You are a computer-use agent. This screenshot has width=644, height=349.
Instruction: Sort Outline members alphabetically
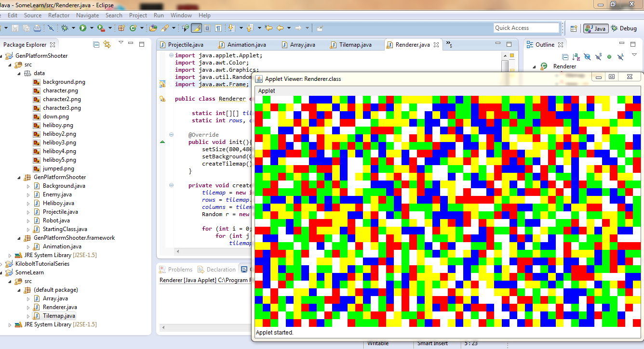576,57
